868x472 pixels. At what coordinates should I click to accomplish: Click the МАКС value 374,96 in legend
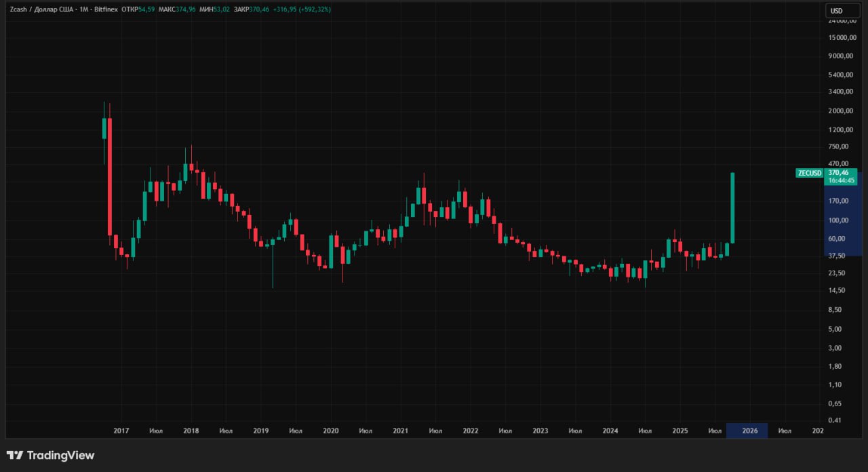click(184, 10)
